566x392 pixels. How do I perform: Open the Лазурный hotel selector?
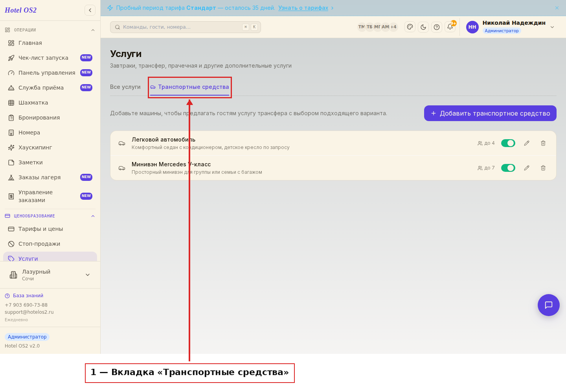click(50, 275)
